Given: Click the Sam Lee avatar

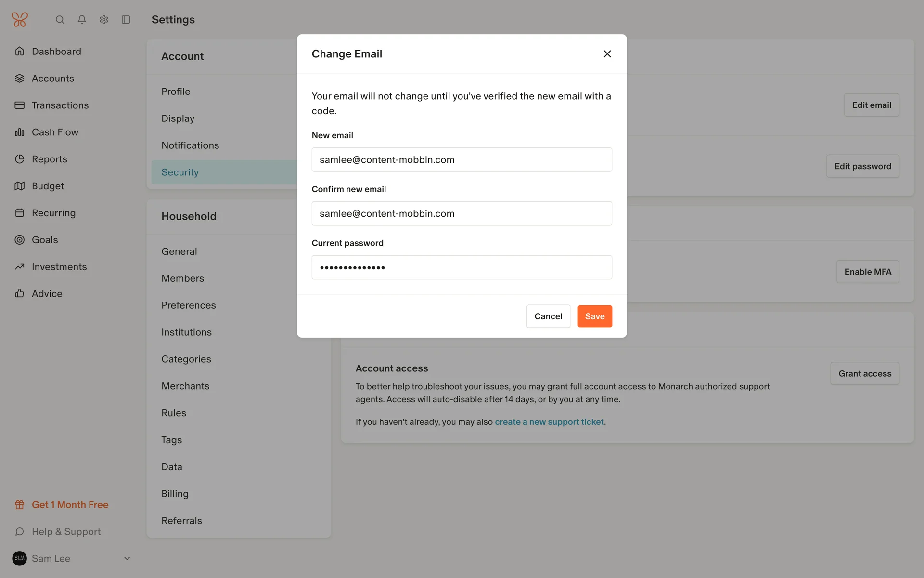Looking at the screenshot, I should coord(19,558).
